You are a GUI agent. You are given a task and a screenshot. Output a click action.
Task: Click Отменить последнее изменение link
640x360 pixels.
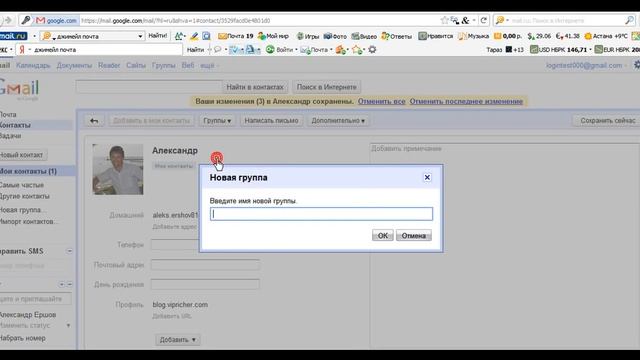(x=466, y=101)
